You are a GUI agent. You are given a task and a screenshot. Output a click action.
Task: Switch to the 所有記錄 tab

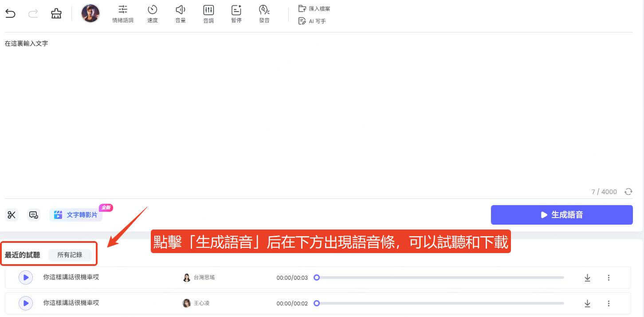[70, 255]
